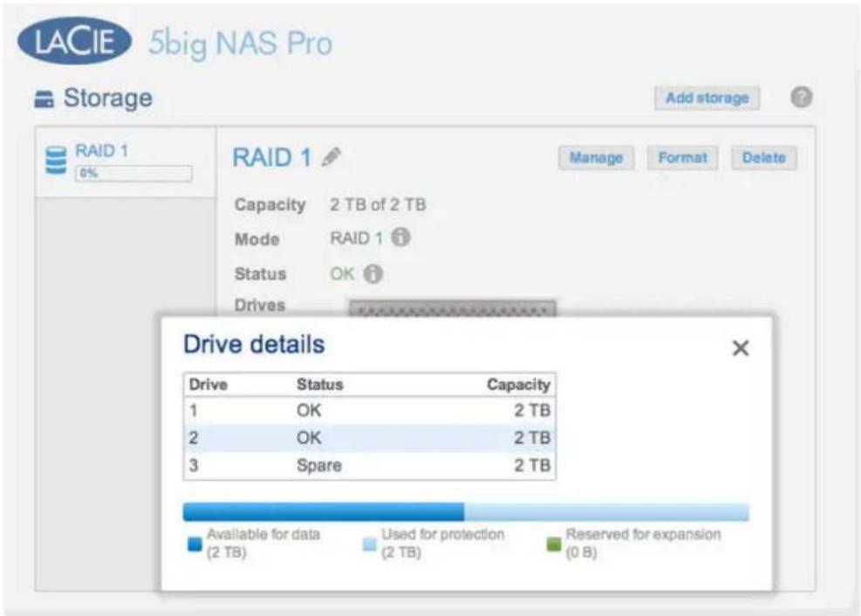This screenshot has height=616, width=861.
Task: Click the Capacity column header
Action: pos(518,385)
